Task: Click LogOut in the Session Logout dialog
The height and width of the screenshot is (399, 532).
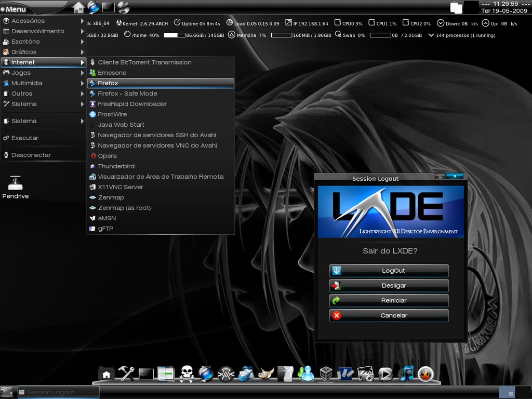Action: pyautogui.click(x=389, y=271)
